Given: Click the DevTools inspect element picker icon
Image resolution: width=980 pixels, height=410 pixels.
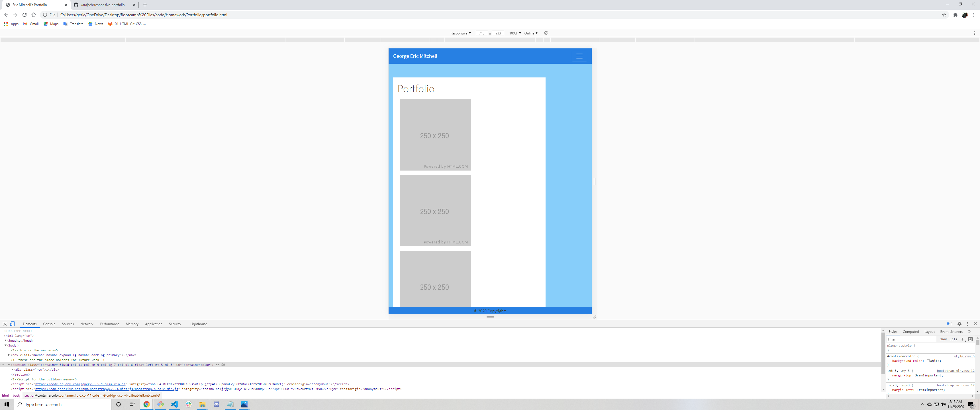Looking at the screenshot, I should click(5, 324).
